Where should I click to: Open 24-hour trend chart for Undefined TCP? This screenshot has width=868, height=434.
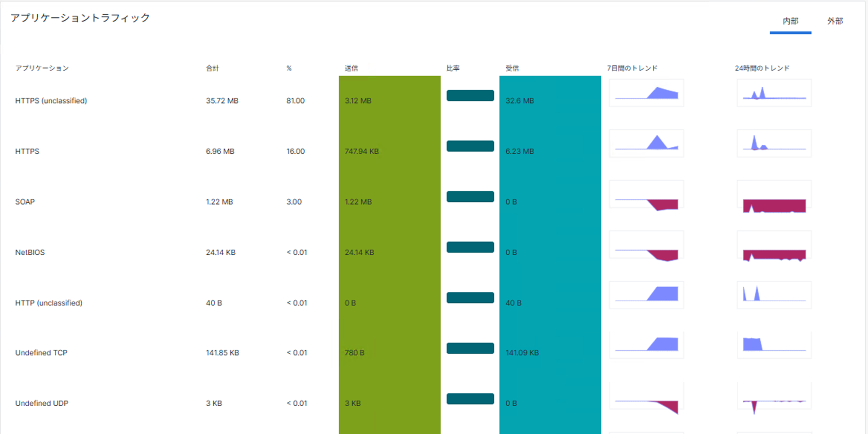point(774,345)
